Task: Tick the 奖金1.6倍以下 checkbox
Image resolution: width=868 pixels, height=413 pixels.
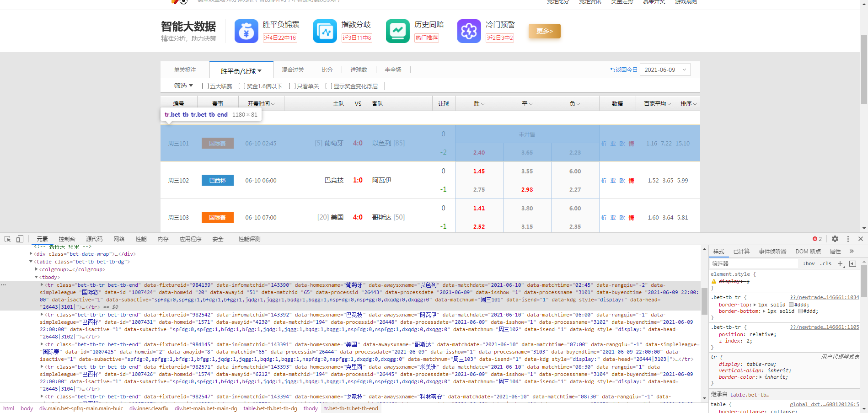Action: [x=242, y=86]
